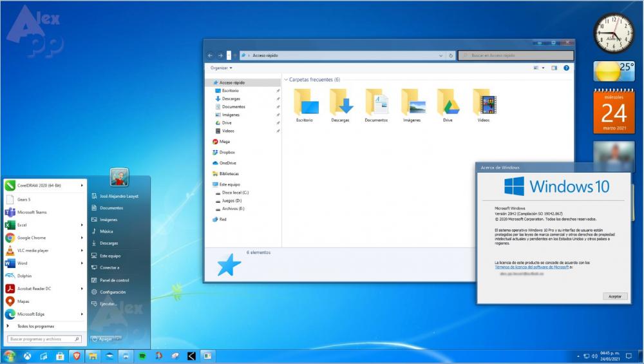Open Explorer help question mark
The width and height of the screenshot is (644, 364).
tap(566, 68)
